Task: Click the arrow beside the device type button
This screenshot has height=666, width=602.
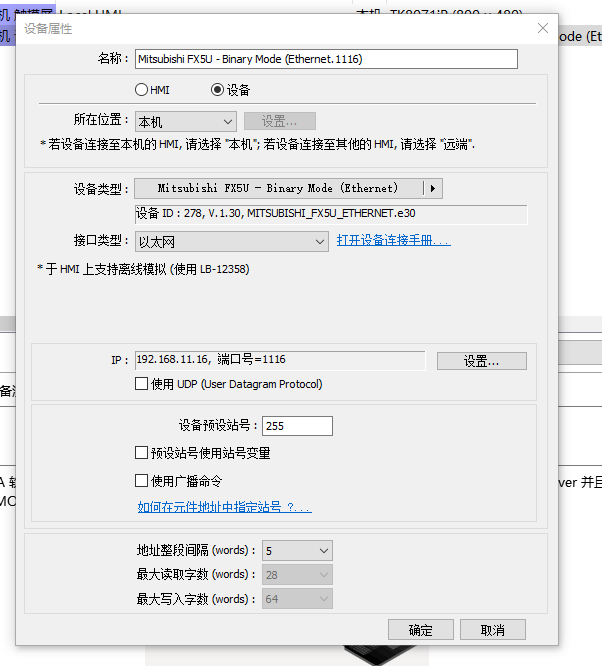Action: point(432,188)
